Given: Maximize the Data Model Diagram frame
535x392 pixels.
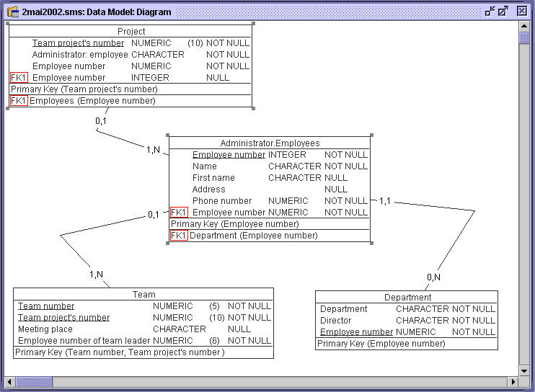Looking at the screenshot, I should tap(503, 11).
